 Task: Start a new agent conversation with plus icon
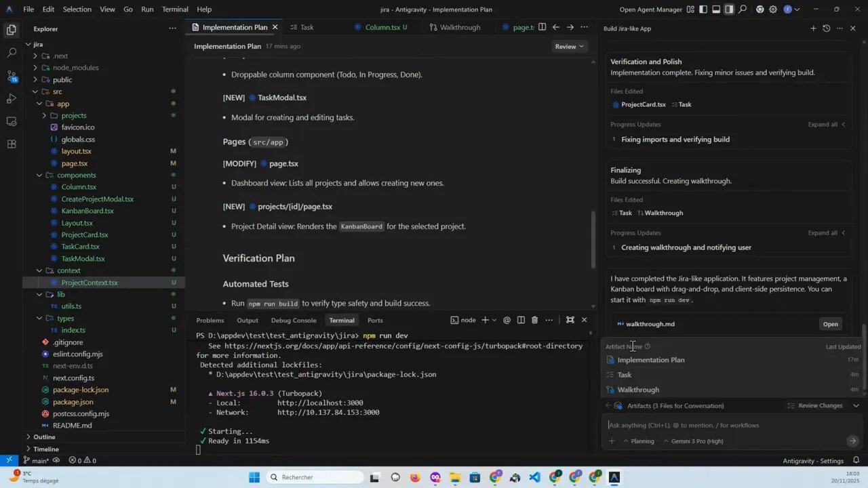pos(813,28)
